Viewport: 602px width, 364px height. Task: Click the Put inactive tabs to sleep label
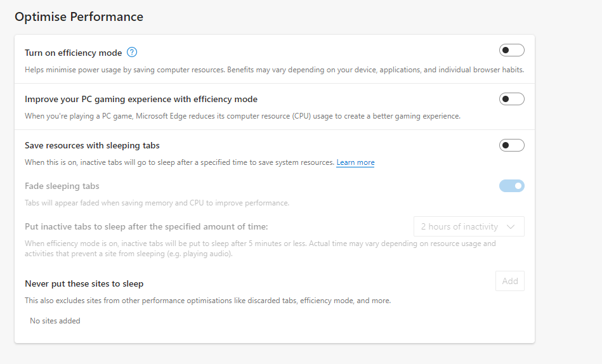[146, 226]
